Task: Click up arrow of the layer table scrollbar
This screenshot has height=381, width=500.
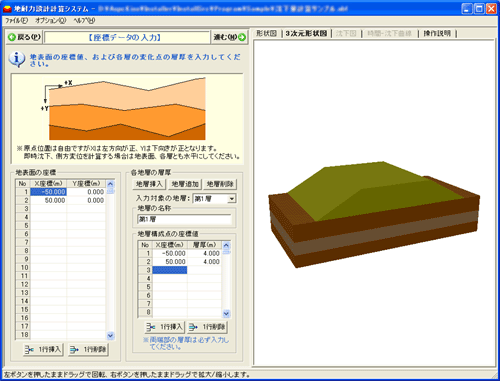Action: 226,246
